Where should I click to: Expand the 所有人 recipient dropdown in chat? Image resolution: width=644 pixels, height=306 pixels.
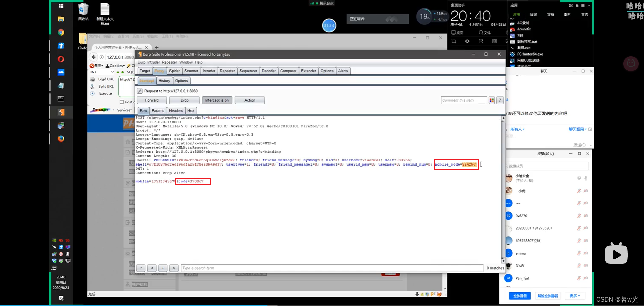pos(518,129)
